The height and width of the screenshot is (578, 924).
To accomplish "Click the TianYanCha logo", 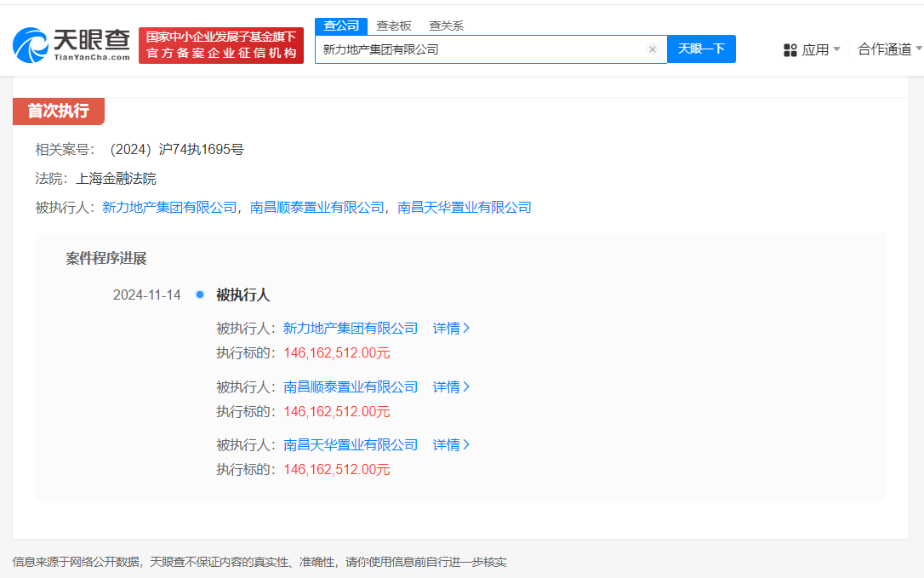I will click(x=71, y=45).
